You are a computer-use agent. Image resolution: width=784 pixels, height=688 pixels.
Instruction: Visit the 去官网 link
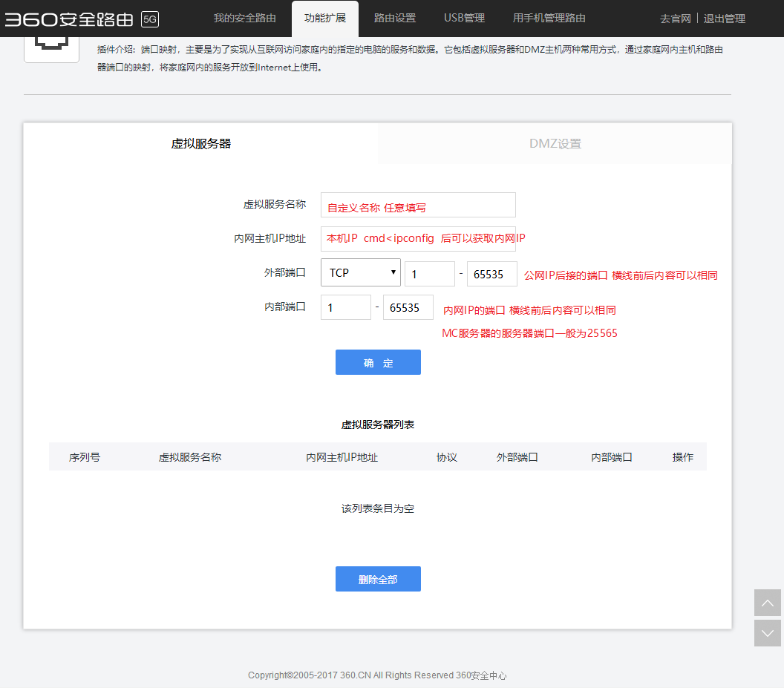coord(675,19)
